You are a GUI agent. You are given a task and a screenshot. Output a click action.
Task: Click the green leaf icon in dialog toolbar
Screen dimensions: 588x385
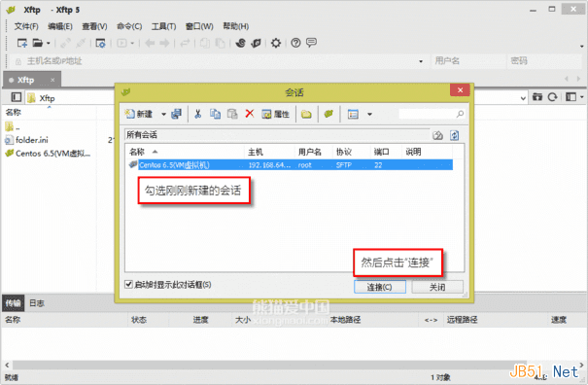pyautogui.click(x=329, y=114)
